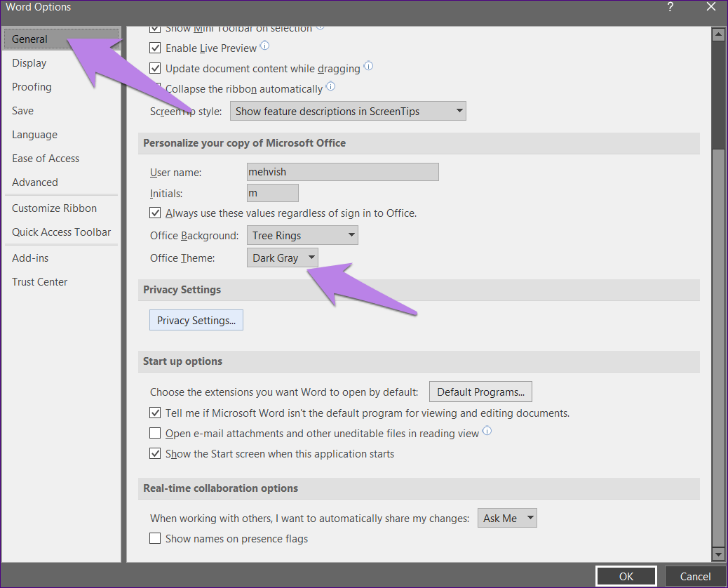Open the ScreenTip style dropdown
The width and height of the screenshot is (728, 588).
(348, 111)
